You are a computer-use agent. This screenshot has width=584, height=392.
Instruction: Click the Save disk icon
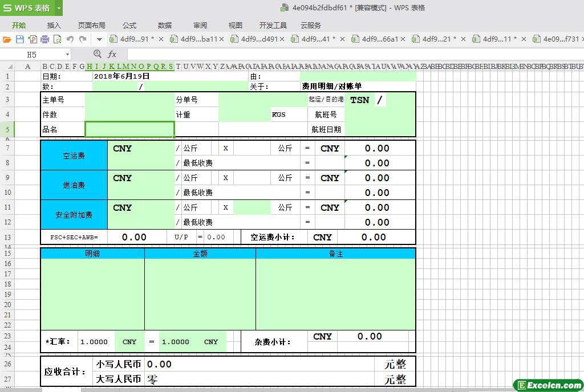19,39
